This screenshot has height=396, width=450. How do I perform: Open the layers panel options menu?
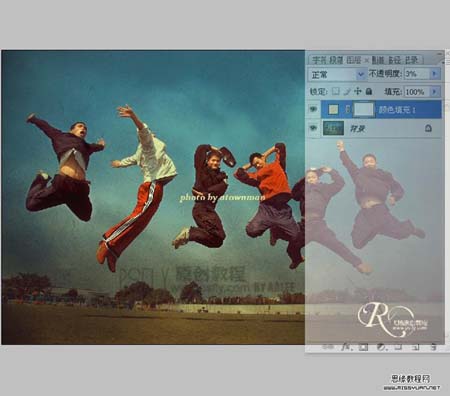(443, 62)
